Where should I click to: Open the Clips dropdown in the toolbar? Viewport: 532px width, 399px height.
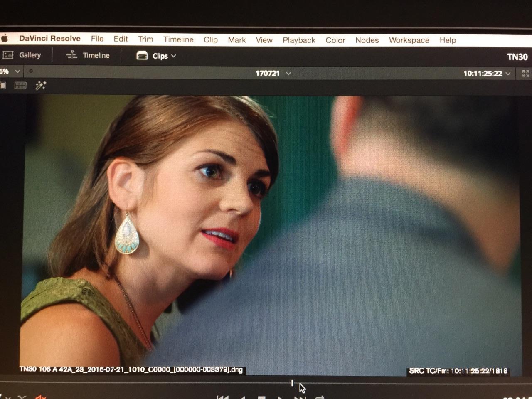156,56
